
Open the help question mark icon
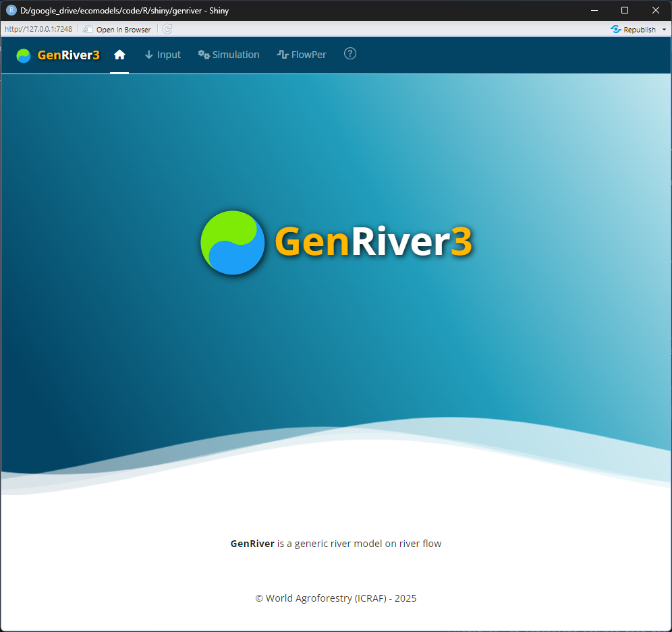pyautogui.click(x=350, y=53)
